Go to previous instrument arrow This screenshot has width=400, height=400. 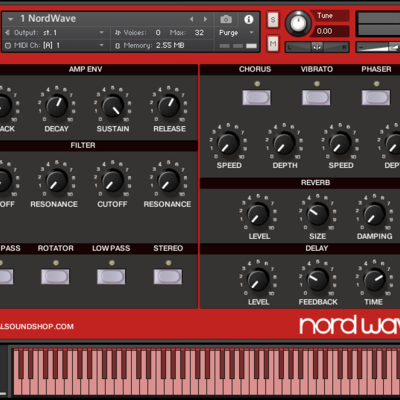[x=192, y=19]
